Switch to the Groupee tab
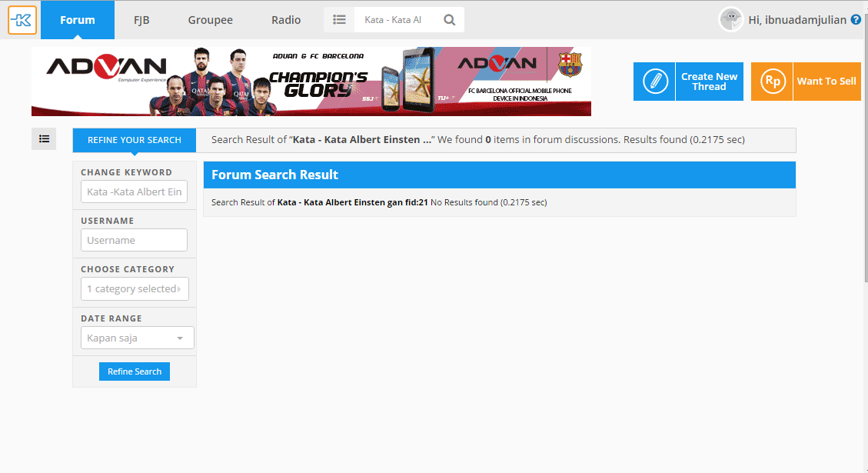The image size is (868, 473). (x=211, y=20)
